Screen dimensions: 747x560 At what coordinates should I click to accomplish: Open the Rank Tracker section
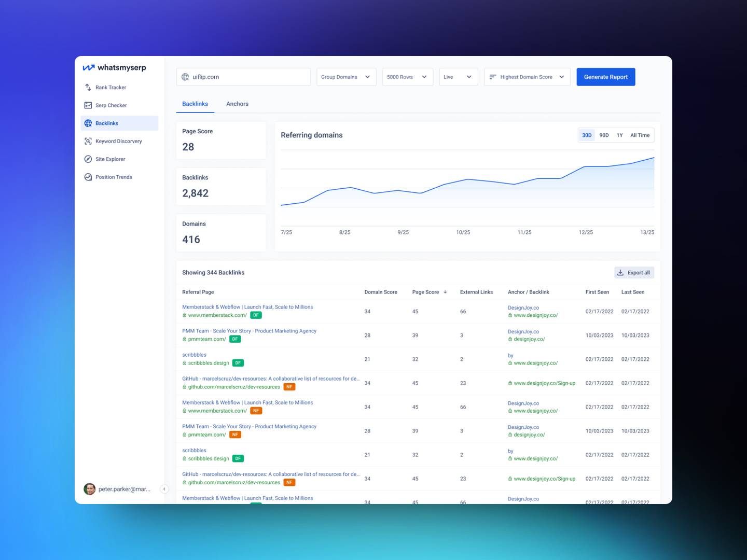point(110,87)
